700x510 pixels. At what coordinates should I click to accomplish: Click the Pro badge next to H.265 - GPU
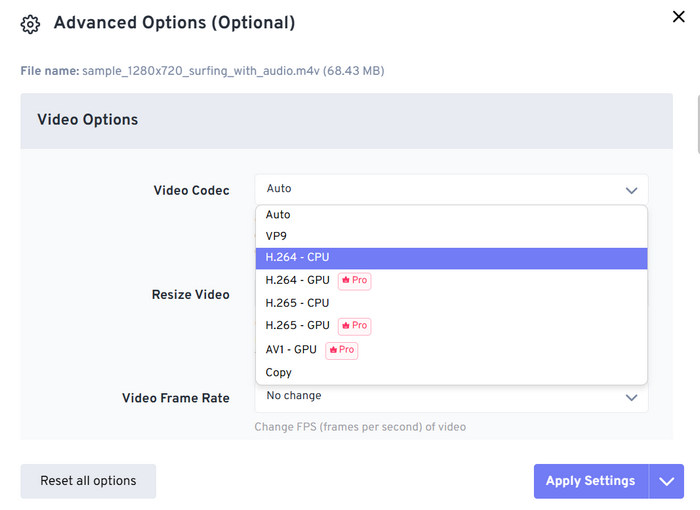[354, 326]
